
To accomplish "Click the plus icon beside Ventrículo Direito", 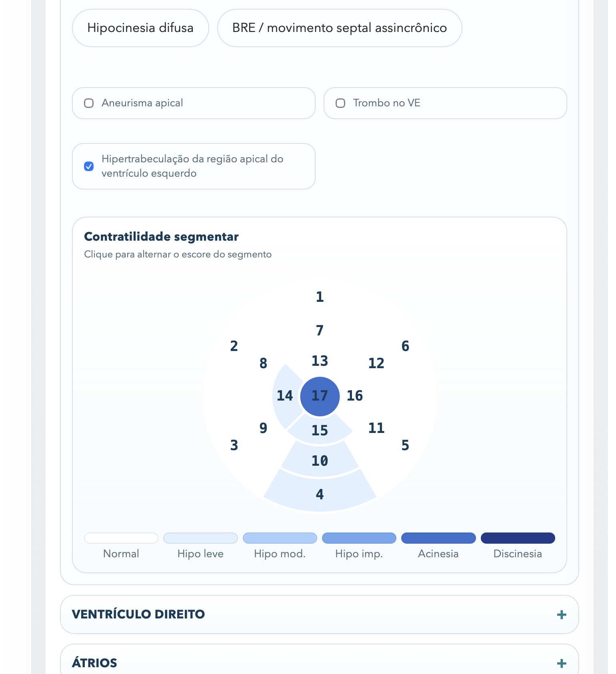I will pos(562,614).
